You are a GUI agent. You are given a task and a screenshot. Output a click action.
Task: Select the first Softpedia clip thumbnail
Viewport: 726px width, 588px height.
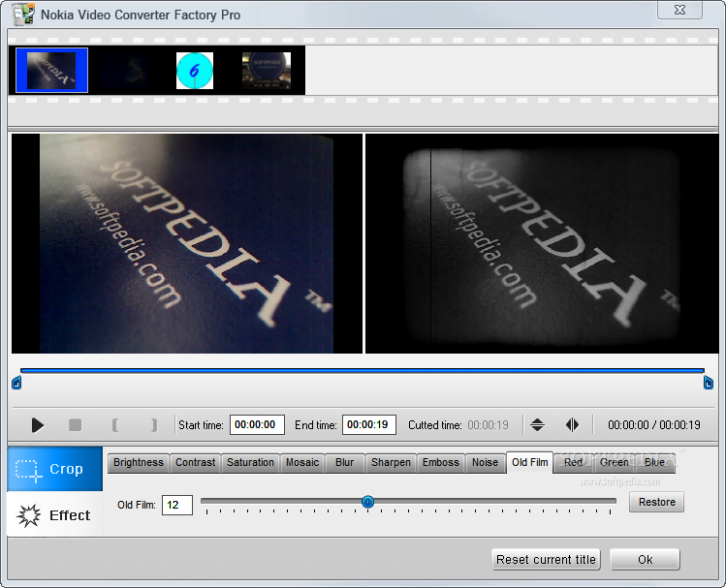click(x=52, y=71)
